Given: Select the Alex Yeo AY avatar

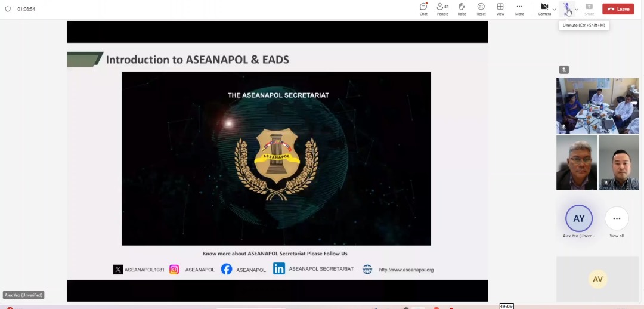Looking at the screenshot, I should click(579, 219).
